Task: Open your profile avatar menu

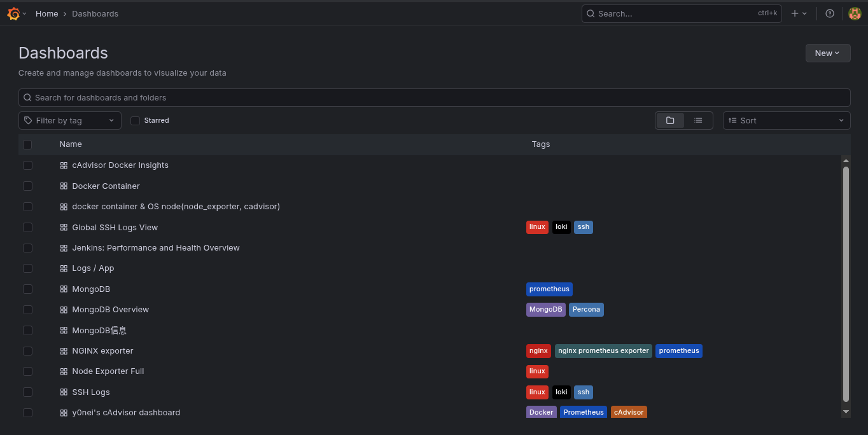Action: (855, 13)
